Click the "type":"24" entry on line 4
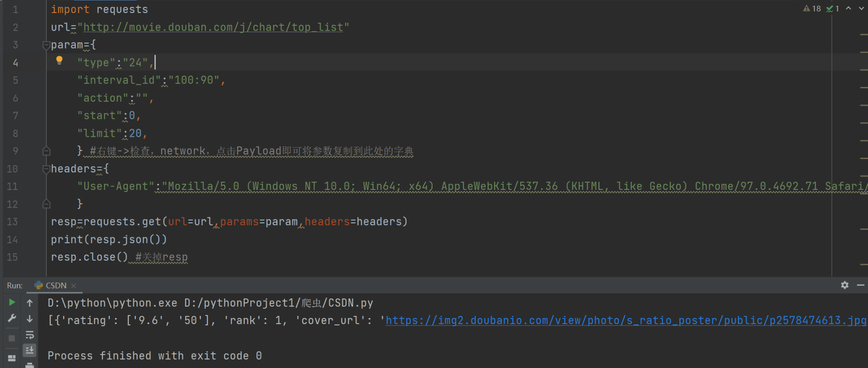868x368 pixels. pos(115,63)
